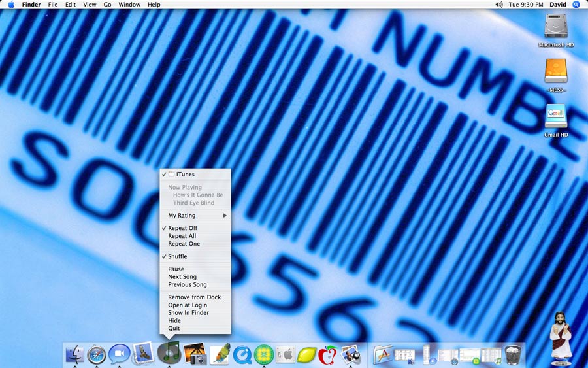Launch Safari compass icon in Dock
The width and height of the screenshot is (588, 368).
coord(97,354)
